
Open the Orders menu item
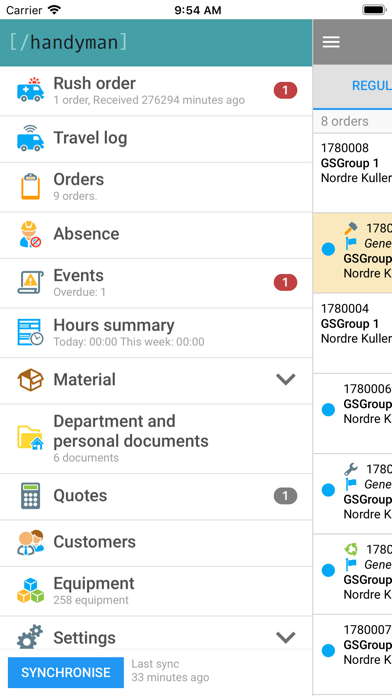(156, 187)
